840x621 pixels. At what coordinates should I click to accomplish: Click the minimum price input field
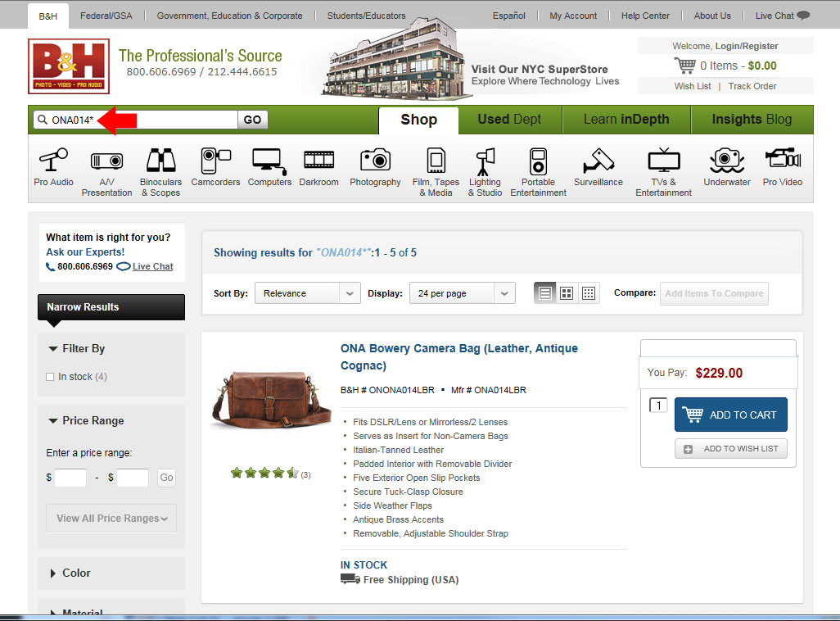(70, 478)
